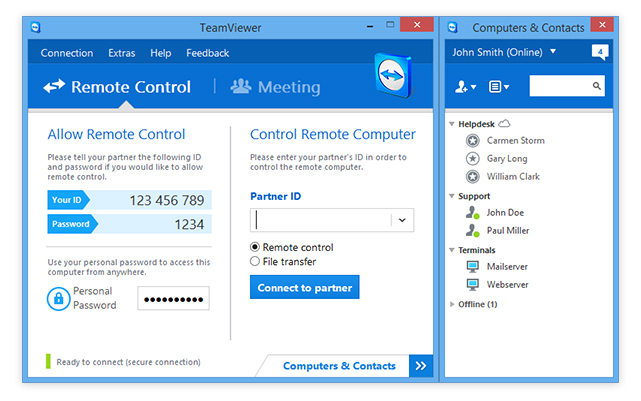641x401 pixels.
Task: Maximize the TeamViewer main window
Action: 390,25
